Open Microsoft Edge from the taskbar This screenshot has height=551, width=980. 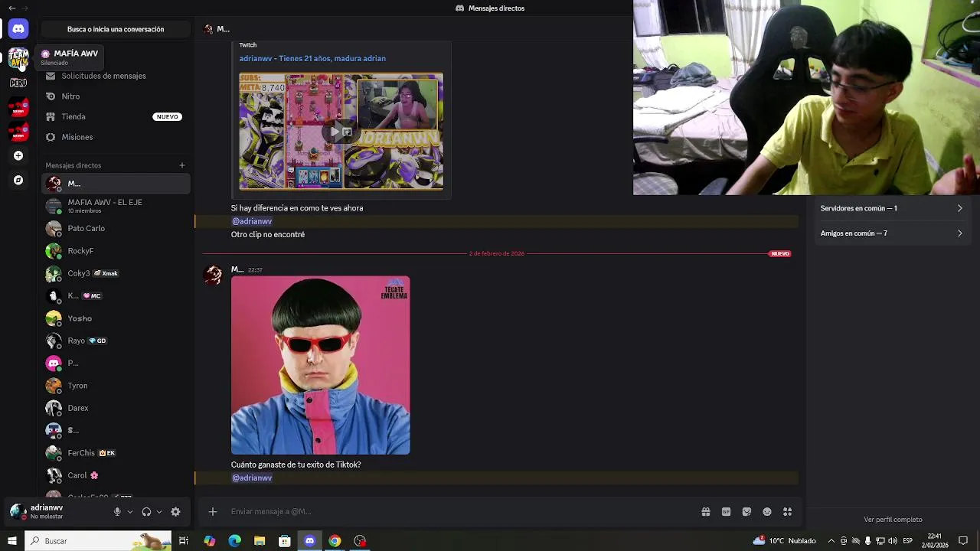(234, 541)
